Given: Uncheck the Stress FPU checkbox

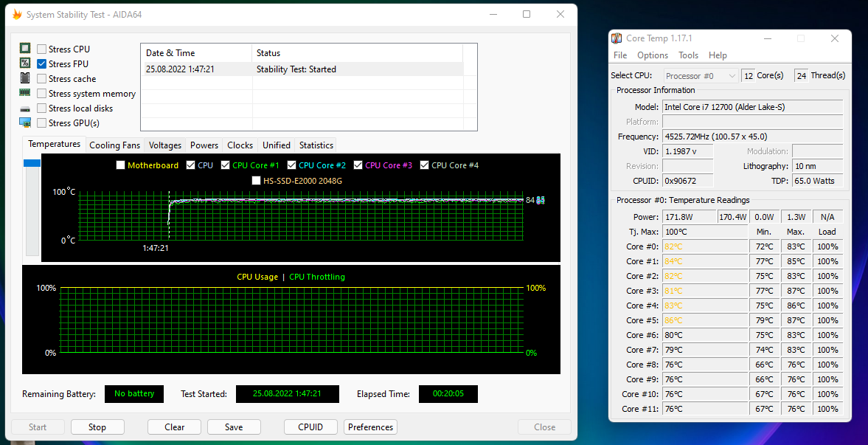Looking at the screenshot, I should coord(41,63).
